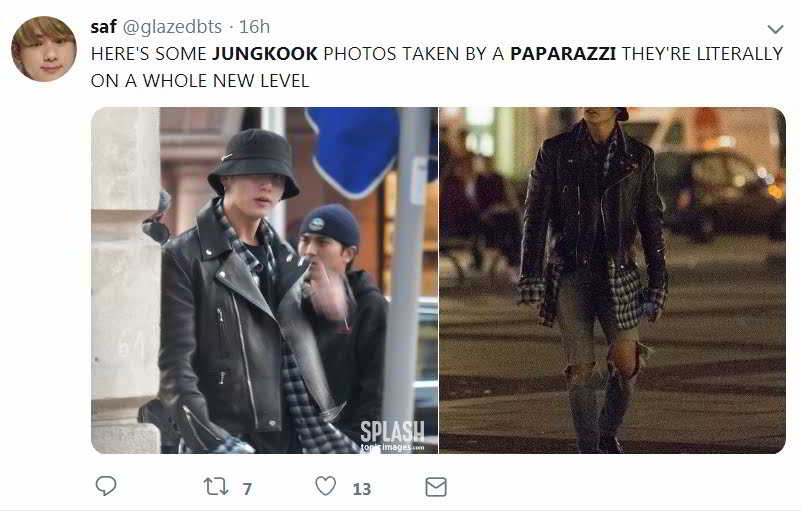Like the tweet with the heart icon
The image size is (801, 513).
point(325,486)
